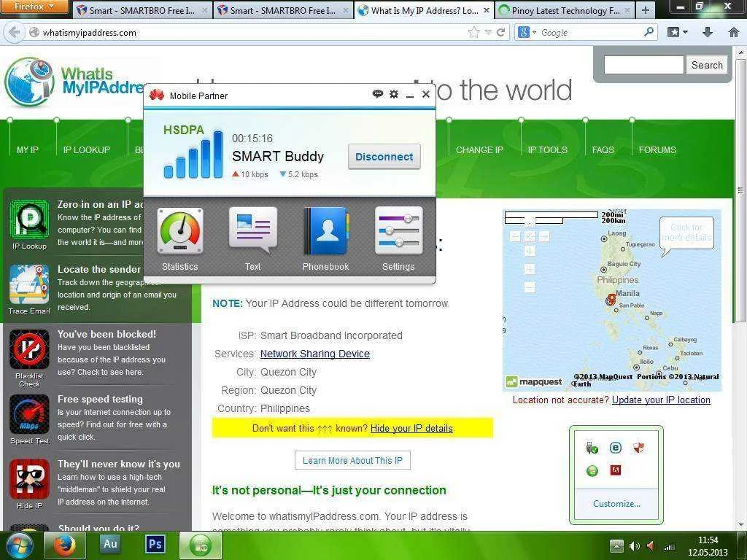
Task: Focus the site search input field
Action: 643,65
